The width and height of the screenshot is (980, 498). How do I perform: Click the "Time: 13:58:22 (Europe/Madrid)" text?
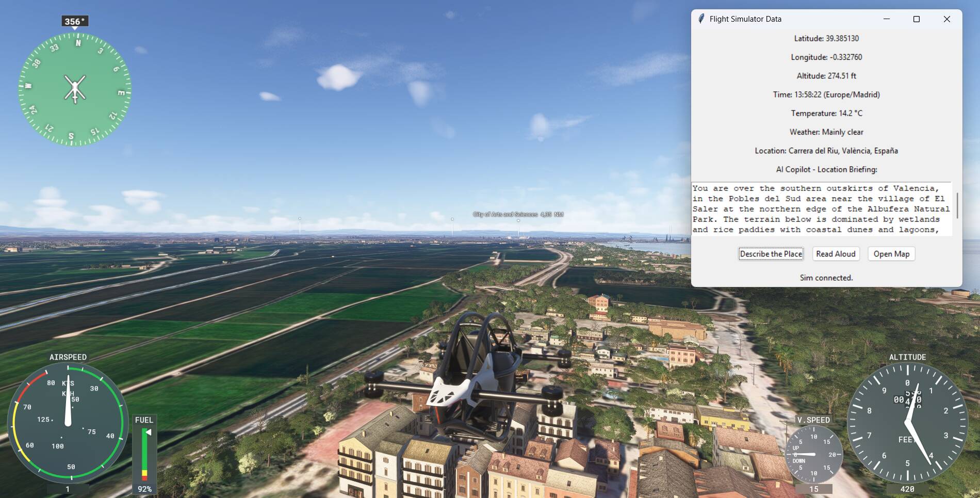(x=826, y=94)
